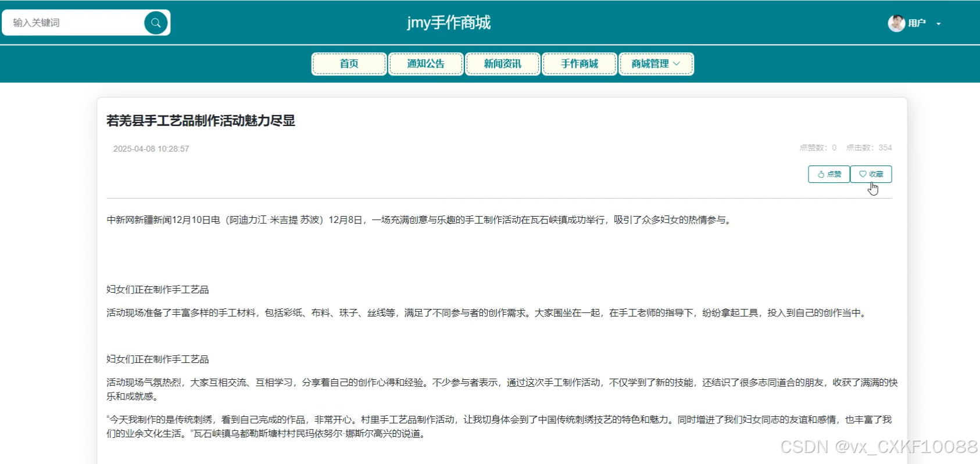Go to the 首页 nav tab
980x464 pixels.
[x=349, y=64]
